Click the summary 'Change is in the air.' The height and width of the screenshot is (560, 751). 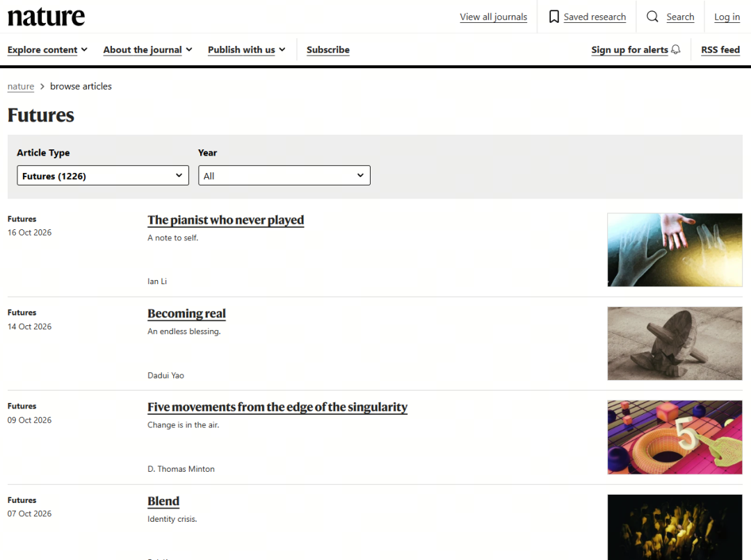tap(184, 425)
